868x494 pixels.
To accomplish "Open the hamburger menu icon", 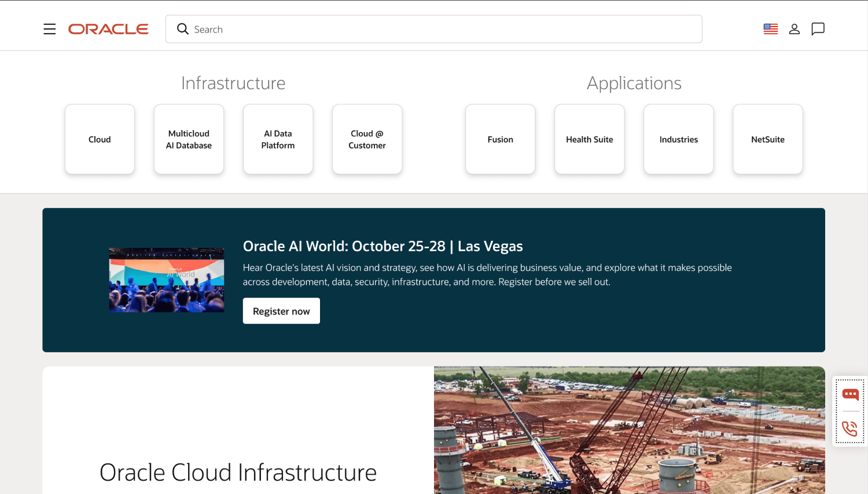I will click(50, 29).
